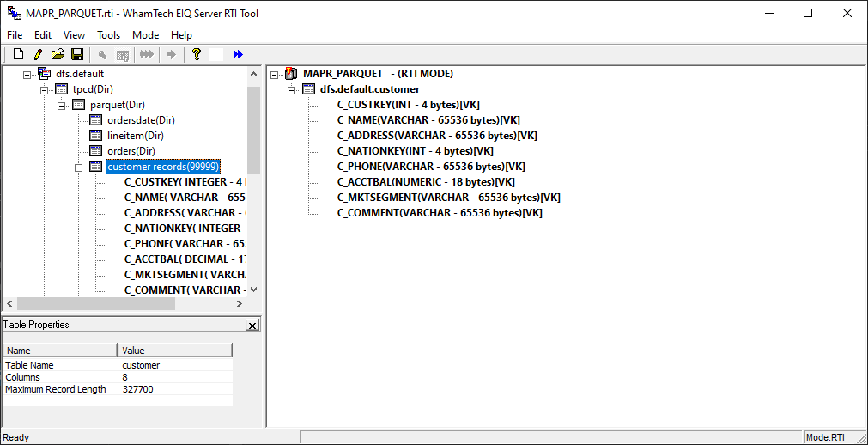
Task: Open the Mode menu
Action: coord(146,35)
